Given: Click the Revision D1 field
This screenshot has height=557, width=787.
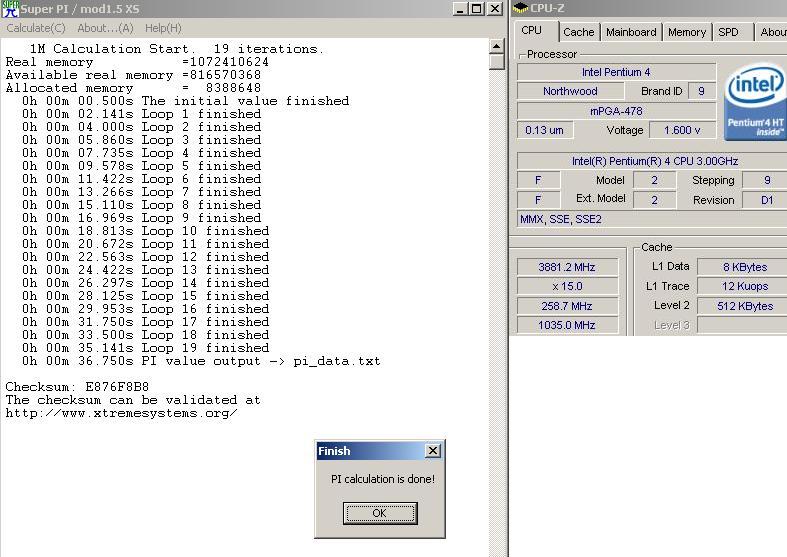Looking at the screenshot, I should [765, 200].
